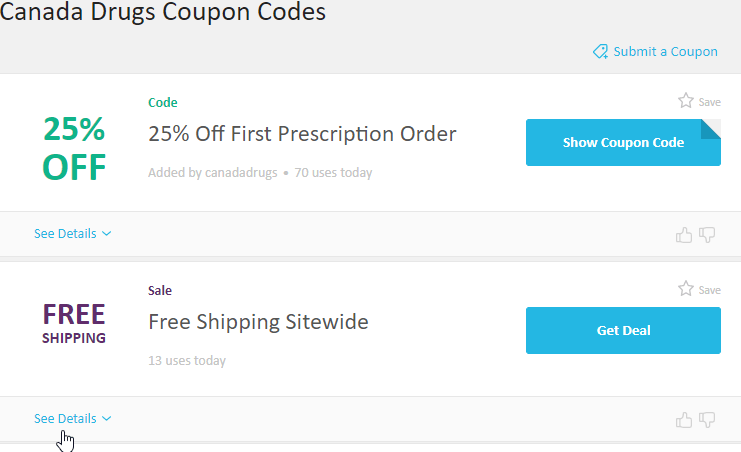Thumbs up the 25% Off First Prescription coupon
Viewport: 741px width, 452px height.
tap(684, 235)
